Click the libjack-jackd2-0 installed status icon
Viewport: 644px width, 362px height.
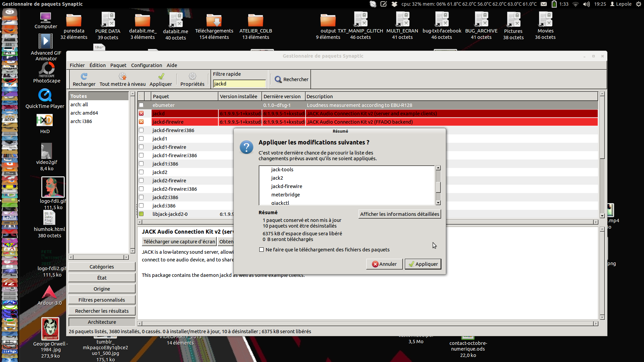(141, 214)
